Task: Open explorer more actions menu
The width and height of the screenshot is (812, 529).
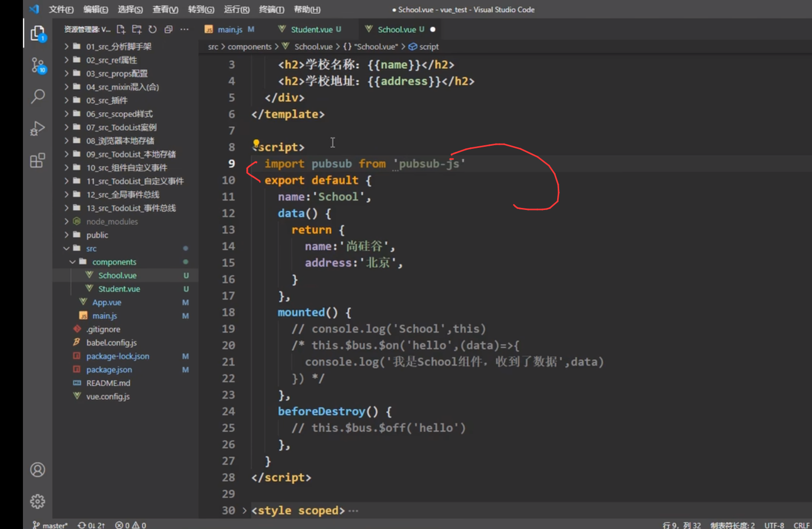Action: [185, 30]
